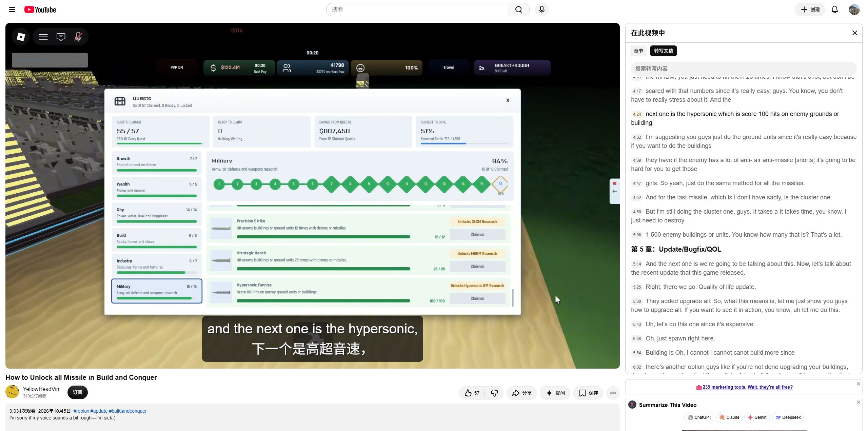Close the Quests window with X
Screen dimensions: 868x431
coord(508,100)
